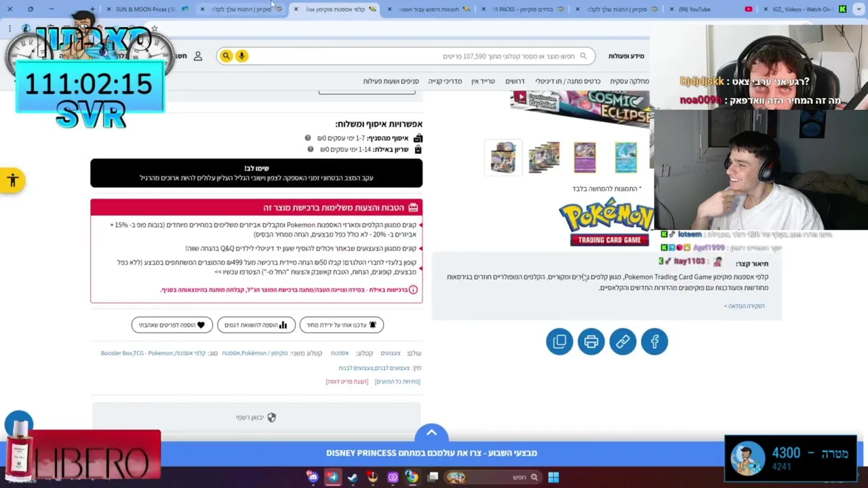Share product on Facebook

coord(654,342)
